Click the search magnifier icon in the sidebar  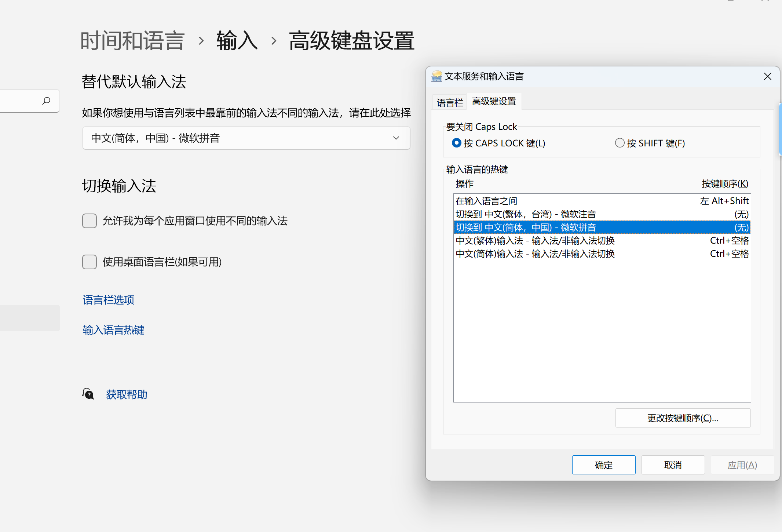(x=46, y=101)
